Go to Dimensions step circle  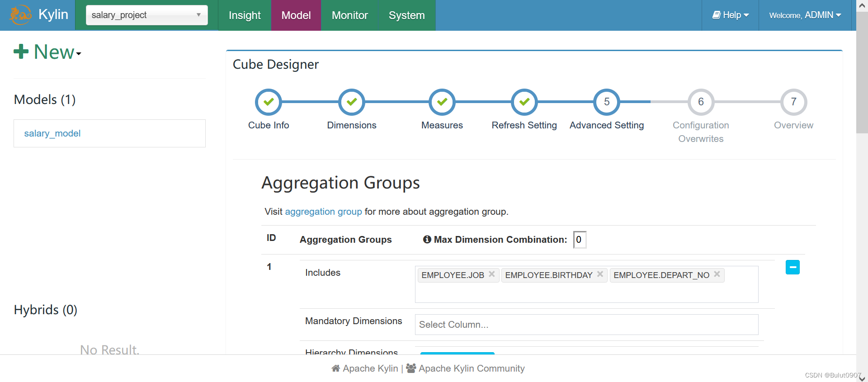click(x=352, y=102)
